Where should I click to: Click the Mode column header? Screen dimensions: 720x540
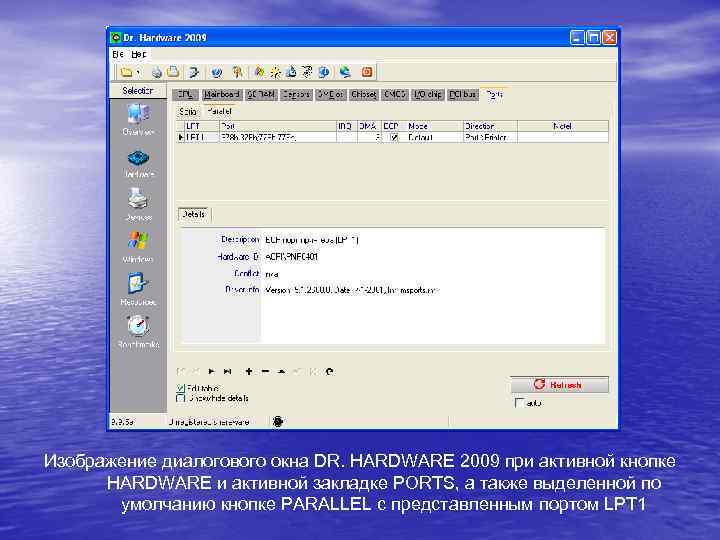click(x=434, y=126)
